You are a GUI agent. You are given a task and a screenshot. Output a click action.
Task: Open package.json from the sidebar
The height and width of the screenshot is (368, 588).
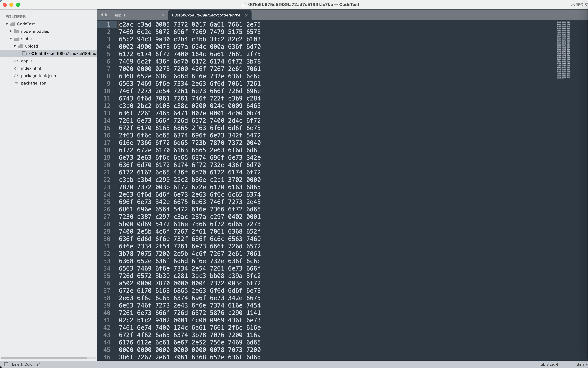point(34,83)
